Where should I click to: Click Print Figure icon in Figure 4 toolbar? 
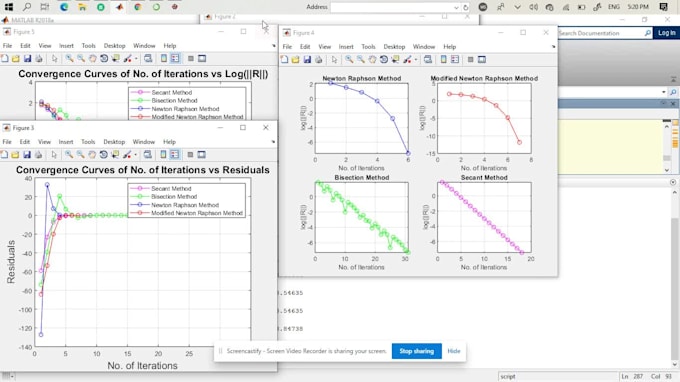[318, 59]
